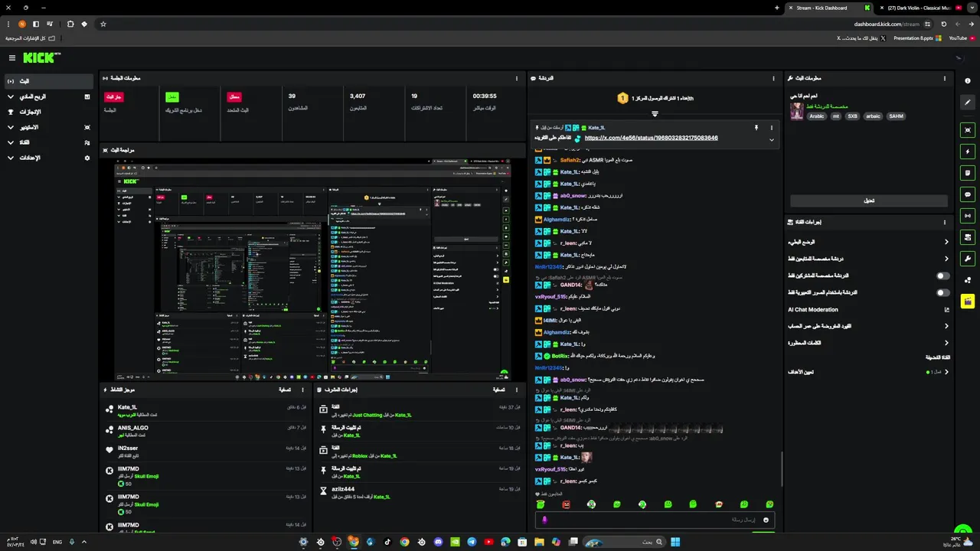Click the pin icon on pinned chat message
Screen dimensions: 980x551
[756, 128]
